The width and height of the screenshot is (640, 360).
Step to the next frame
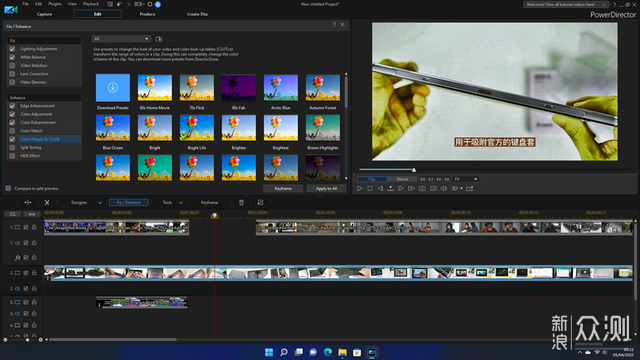(401, 189)
